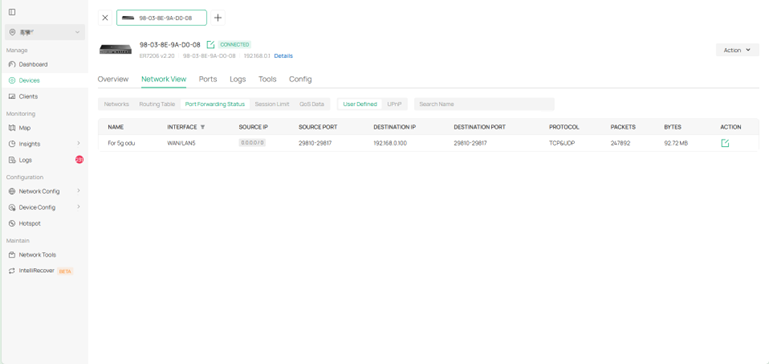Select the Routing Table sub-tab
The height and width of the screenshot is (364, 769).
pos(157,104)
